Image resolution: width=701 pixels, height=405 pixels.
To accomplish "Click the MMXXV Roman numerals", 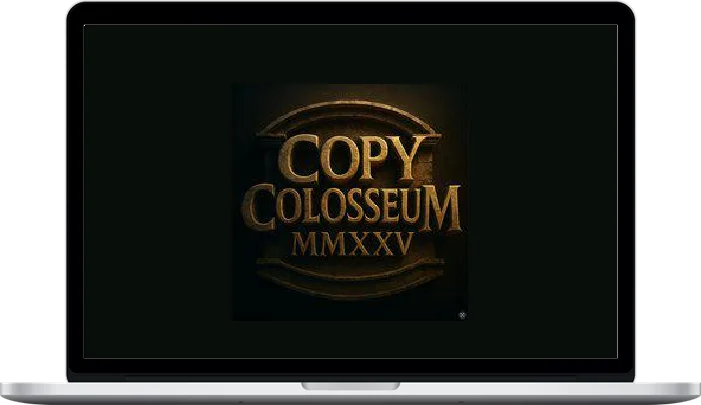I will tap(352, 245).
